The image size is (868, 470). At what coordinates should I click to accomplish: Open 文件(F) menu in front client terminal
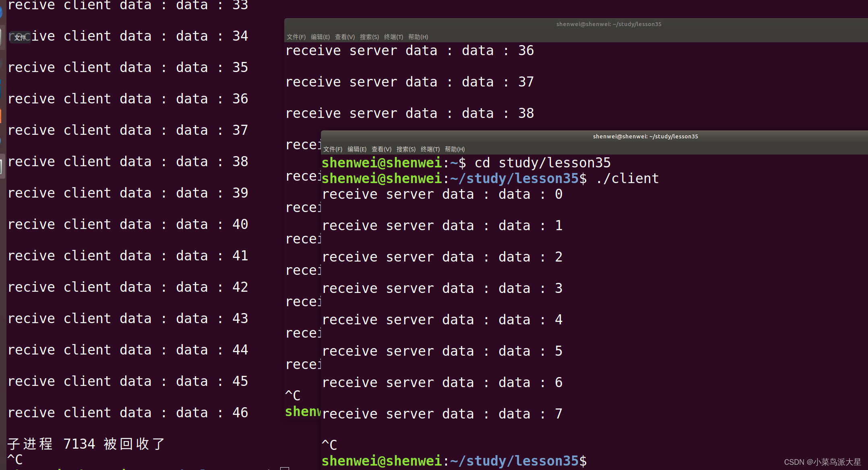click(333, 149)
